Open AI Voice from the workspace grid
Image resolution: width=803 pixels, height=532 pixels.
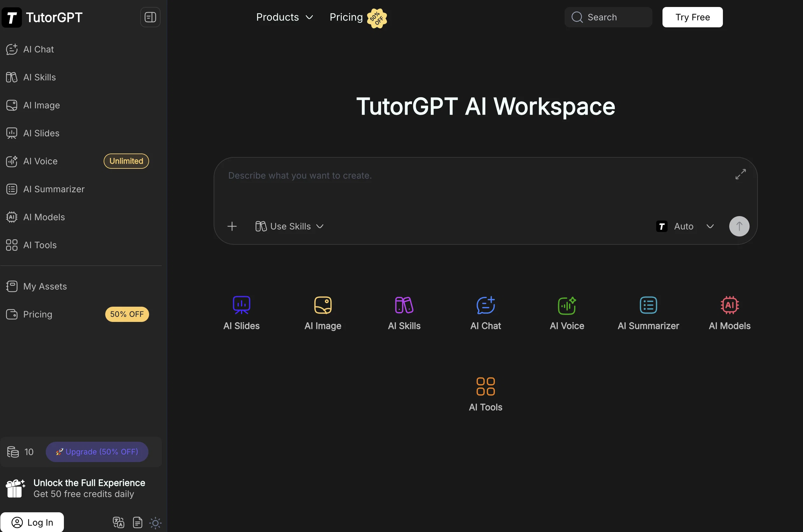click(x=567, y=313)
